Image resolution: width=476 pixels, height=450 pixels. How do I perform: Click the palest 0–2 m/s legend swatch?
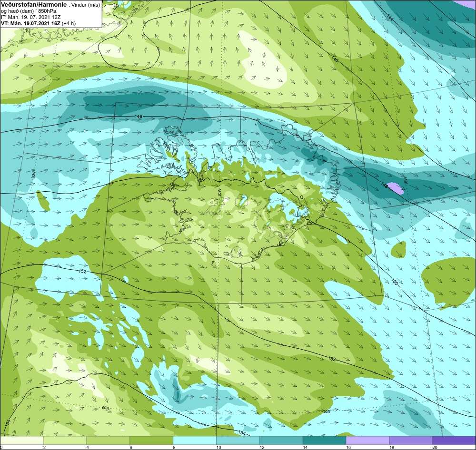point(21,440)
